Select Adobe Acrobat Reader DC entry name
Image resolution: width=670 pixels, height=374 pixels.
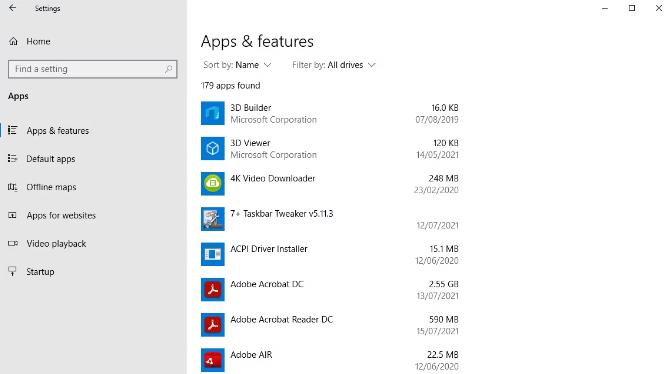[x=282, y=319]
